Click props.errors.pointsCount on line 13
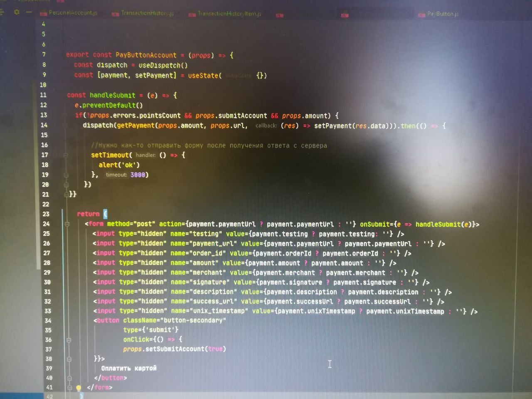This screenshot has width=532, height=399. coord(135,116)
